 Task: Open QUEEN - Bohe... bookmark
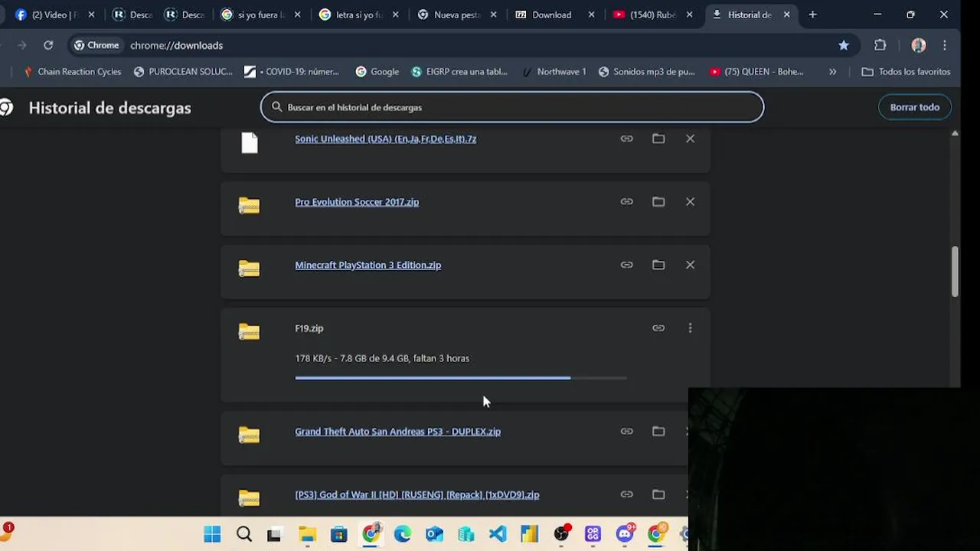coord(756,71)
